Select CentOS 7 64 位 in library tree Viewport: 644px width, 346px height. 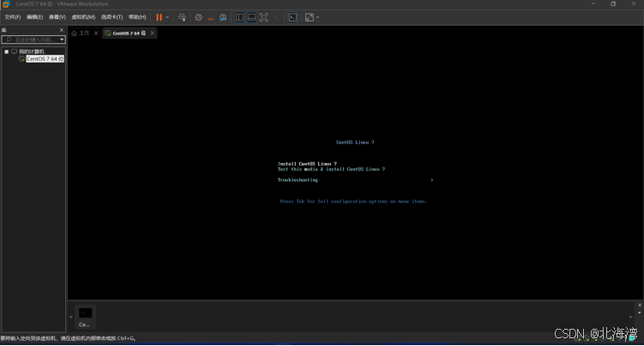click(45, 59)
